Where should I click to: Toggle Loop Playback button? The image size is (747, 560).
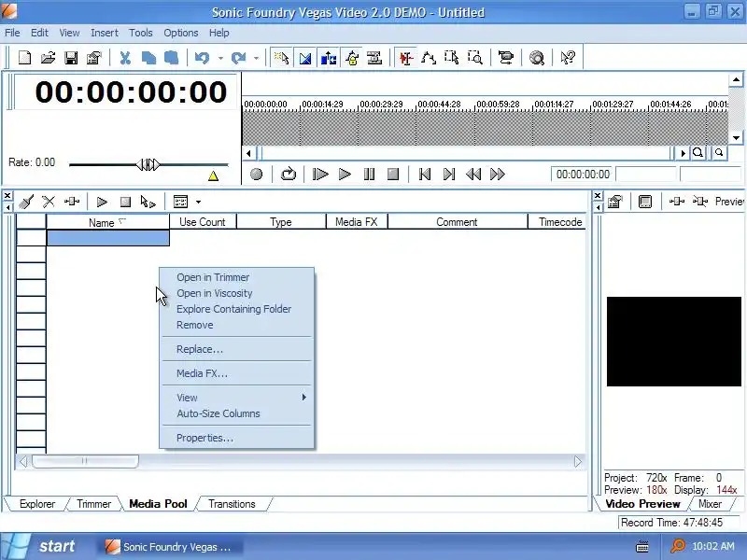tap(289, 175)
